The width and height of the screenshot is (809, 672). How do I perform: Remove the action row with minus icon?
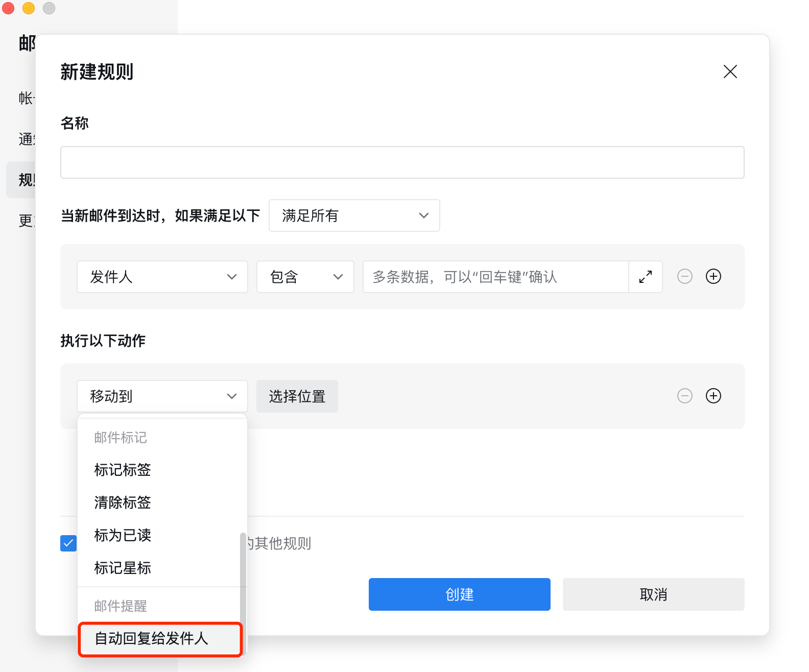tap(684, 396)
